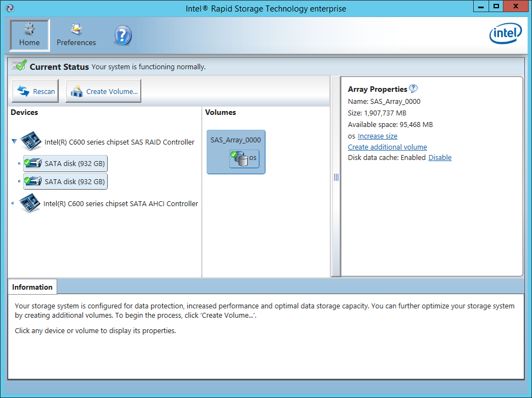532x398 pixels.
Task: Click the Intel logo
Action: coord(505,33)
